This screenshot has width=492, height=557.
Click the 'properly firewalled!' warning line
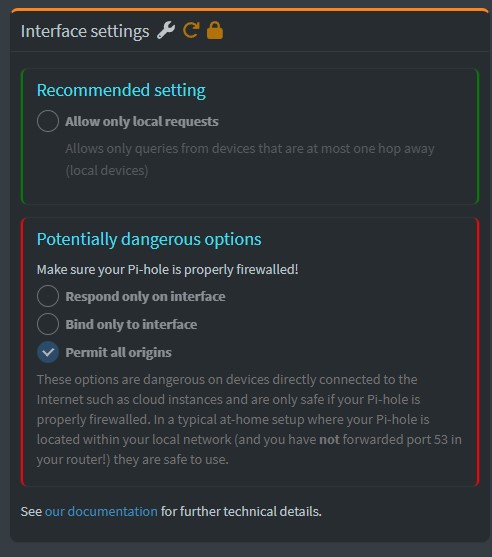[167, 270]
